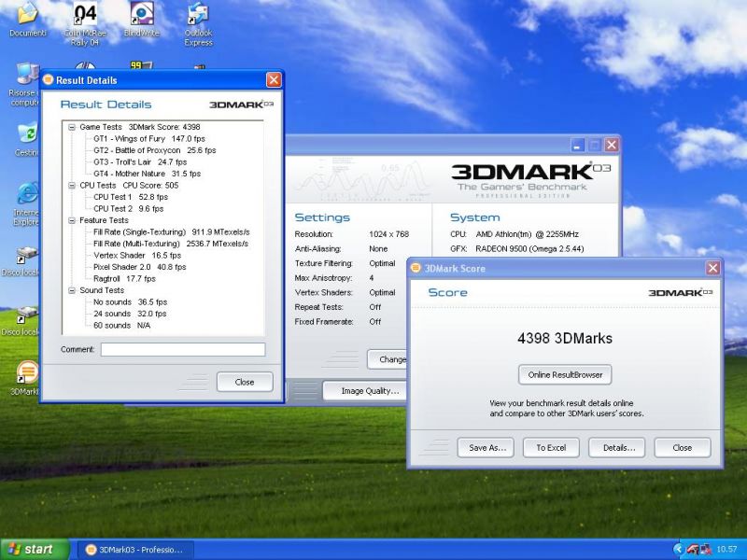
Task: Open the Image Quality... options
Action: pos(365,391)
